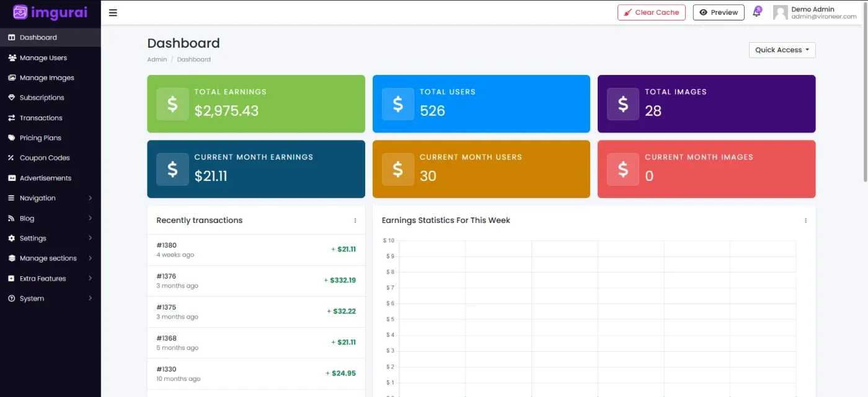
Task: Open the Blog menu item
Action: tap(50, 219)
